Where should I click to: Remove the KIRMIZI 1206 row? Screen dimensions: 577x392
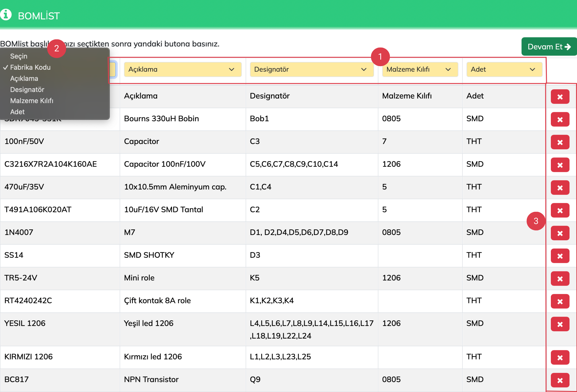coord(560,358)
